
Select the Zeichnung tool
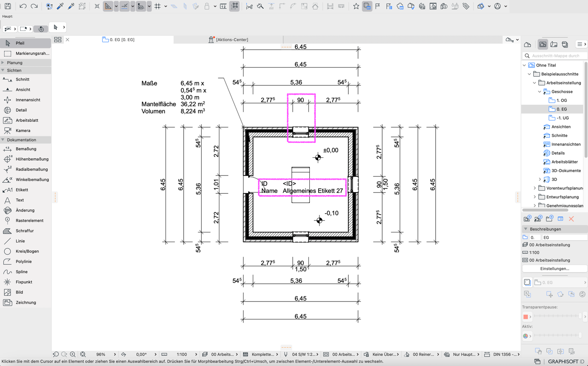tap(25, 302)
